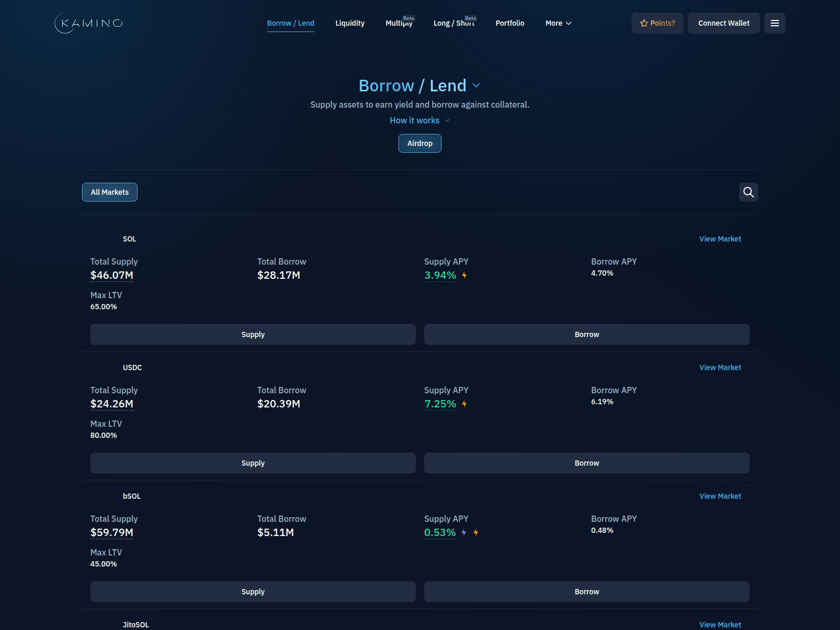Click the SOL market name

coord(130,239)
